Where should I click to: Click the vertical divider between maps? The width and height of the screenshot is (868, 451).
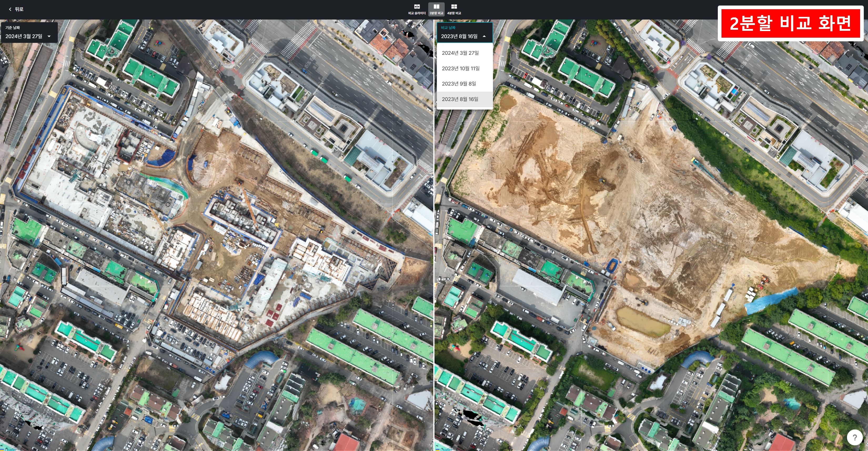[x=434, y=236]
